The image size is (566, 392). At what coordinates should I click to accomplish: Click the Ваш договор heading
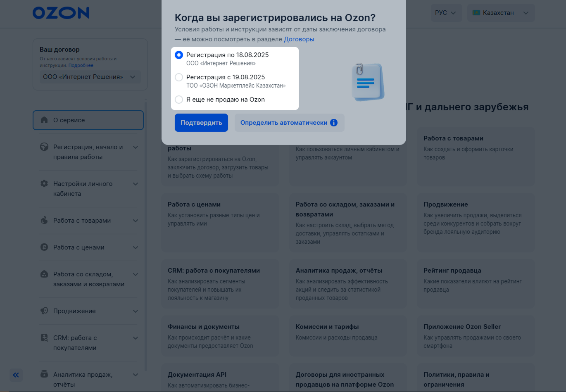pyautogui.click(x=59, y=50)
